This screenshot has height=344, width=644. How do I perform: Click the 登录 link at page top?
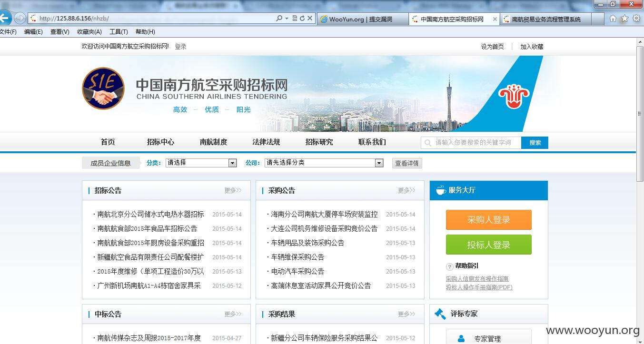pyautogui.click(x=180, y=47)
